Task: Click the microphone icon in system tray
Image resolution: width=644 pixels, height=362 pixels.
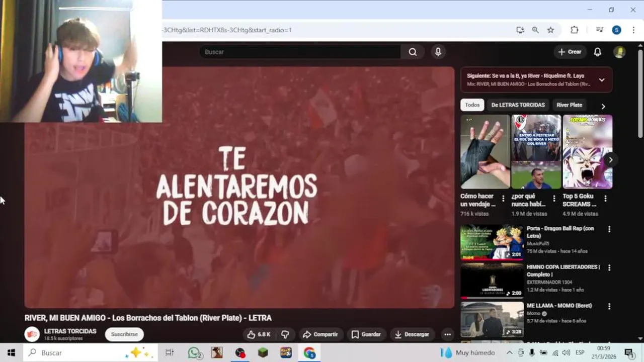Action: pos(532,352)
